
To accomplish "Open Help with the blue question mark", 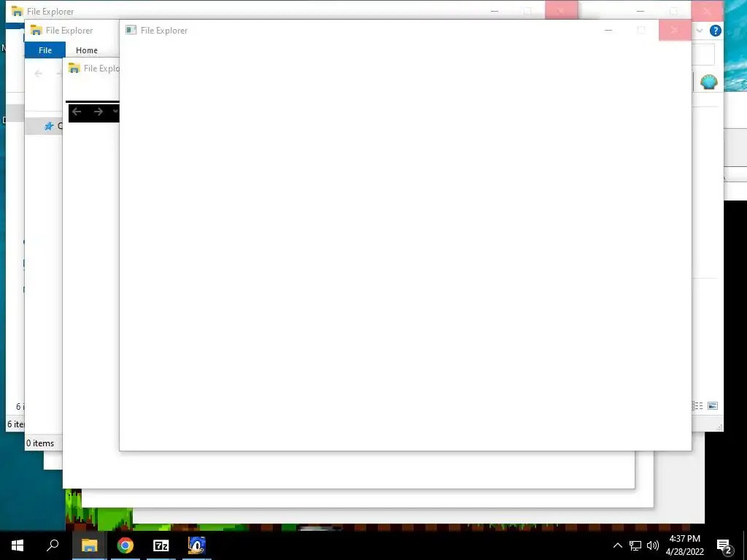I will click(715, 31).
